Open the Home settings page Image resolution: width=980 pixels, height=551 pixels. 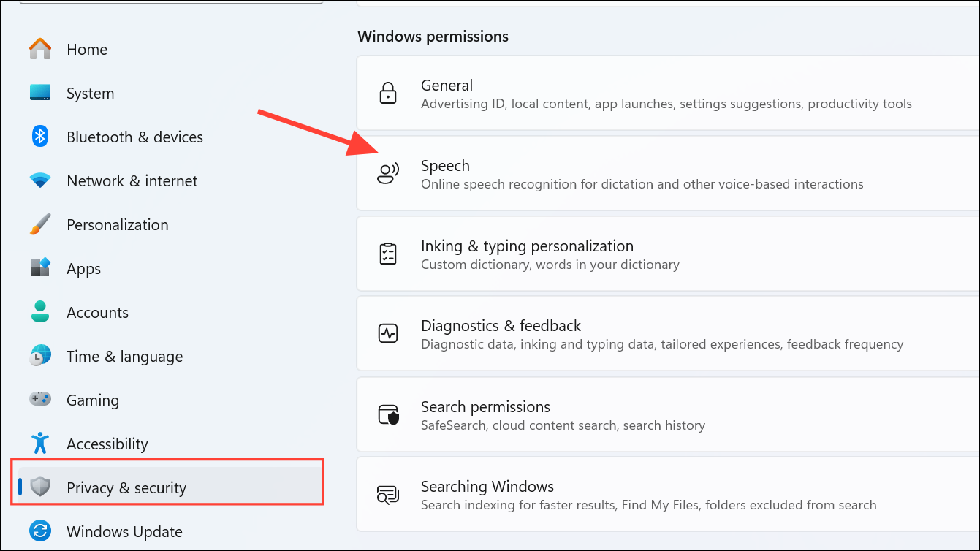[x=87, y=49]
